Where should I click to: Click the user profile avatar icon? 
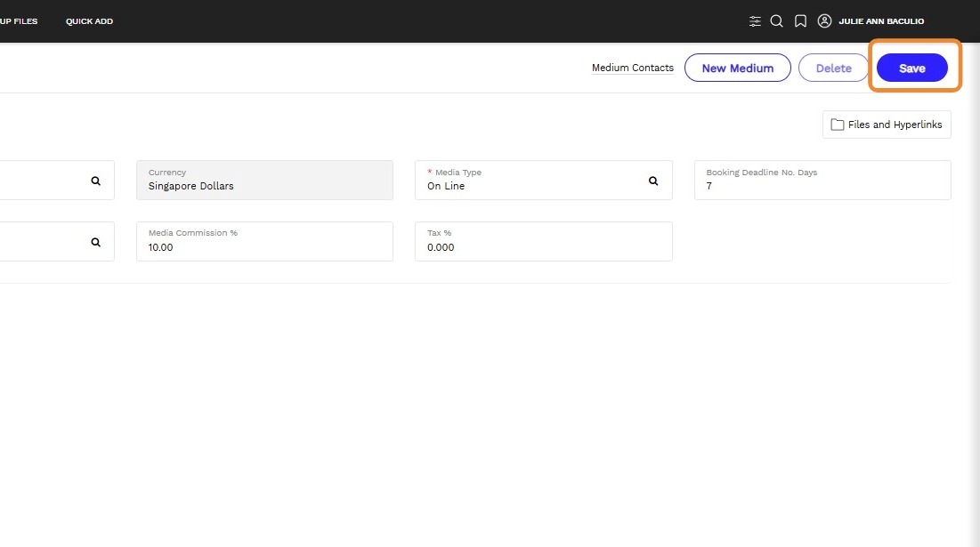click(x=824, y=21)
